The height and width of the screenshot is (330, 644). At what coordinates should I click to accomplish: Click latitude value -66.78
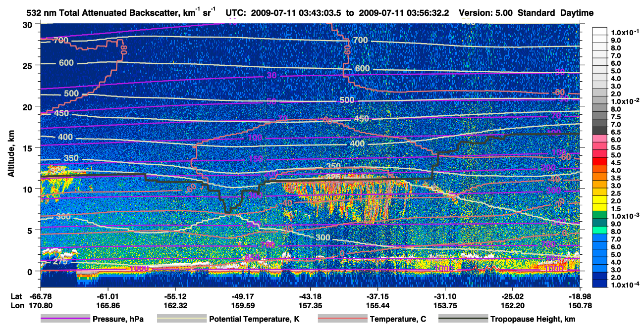tap(41, 296)
